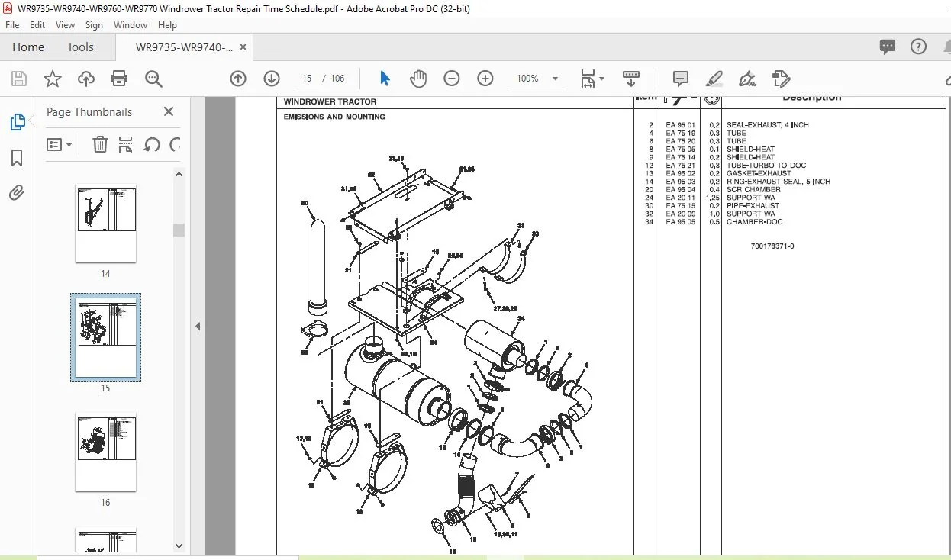The image size is (951, 560).
Task: Select page 15 thumbnail
Action: [105, 337]
